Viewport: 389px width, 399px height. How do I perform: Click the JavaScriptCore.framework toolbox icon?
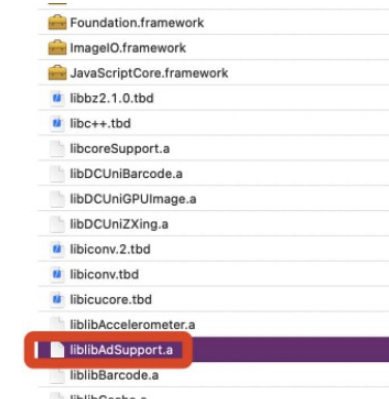click(57, 73)
